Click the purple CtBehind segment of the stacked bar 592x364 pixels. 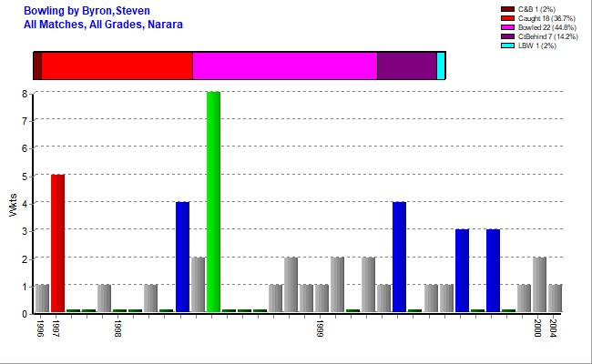407,66
